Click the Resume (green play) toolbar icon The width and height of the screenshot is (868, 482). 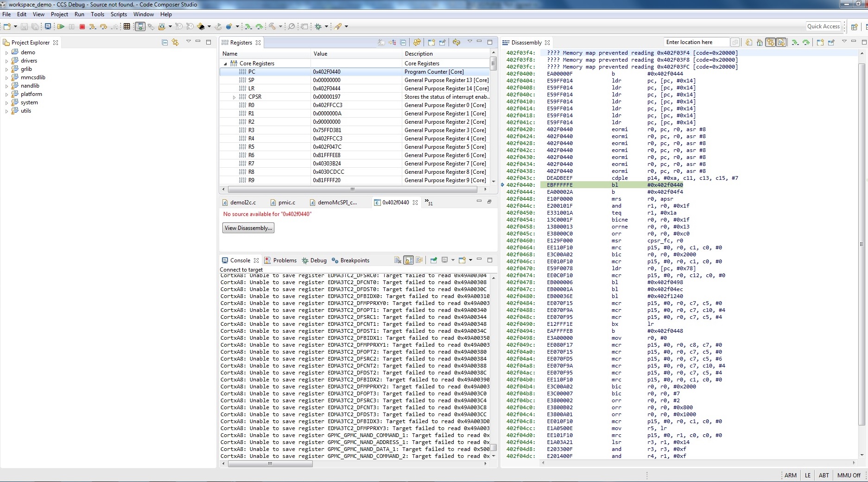coord(61,26)
